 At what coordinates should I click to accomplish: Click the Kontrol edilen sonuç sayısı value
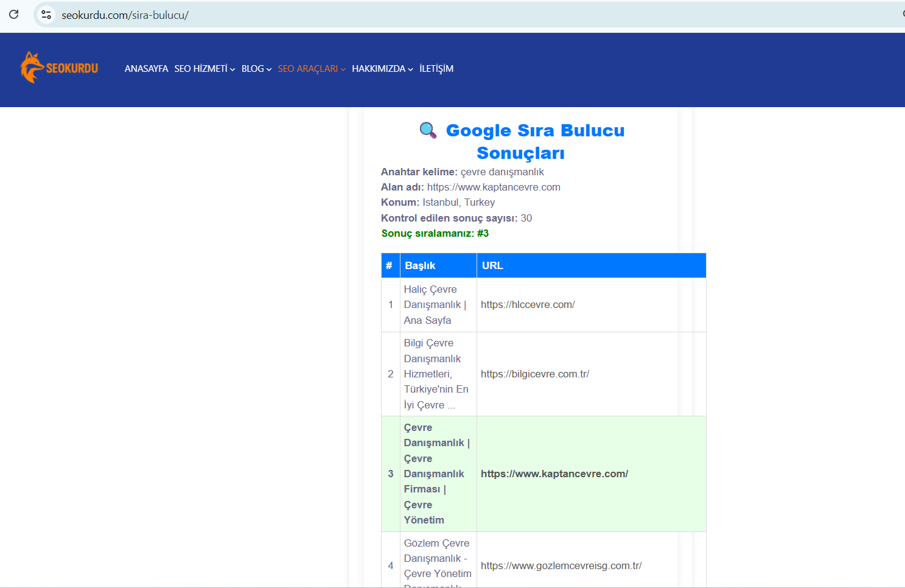[526, 219]
